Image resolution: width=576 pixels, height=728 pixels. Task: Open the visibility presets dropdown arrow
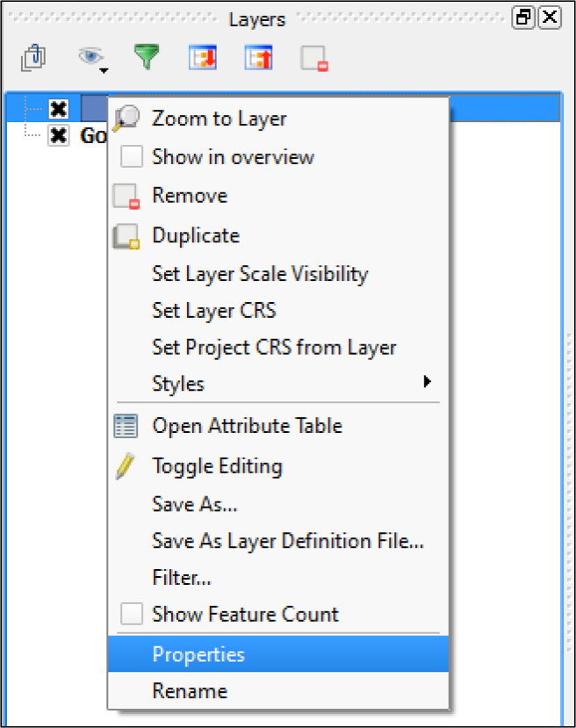pyautogui.click(x=104, y=69)
